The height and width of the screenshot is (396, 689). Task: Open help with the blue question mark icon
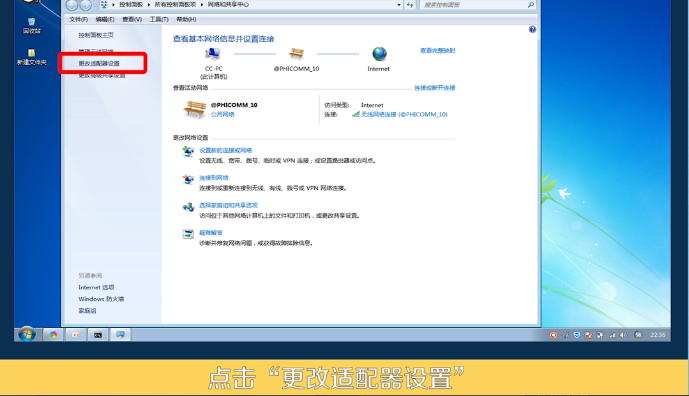[532, 29]
